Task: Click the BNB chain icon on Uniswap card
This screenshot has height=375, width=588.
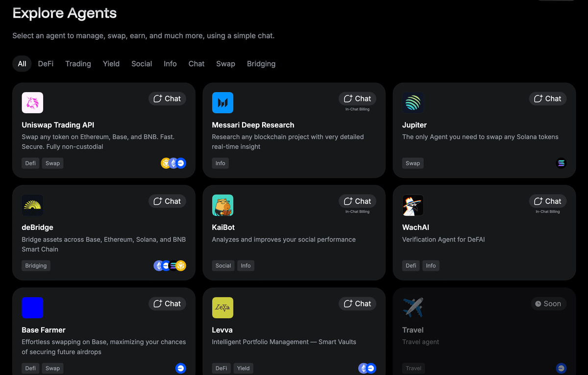Action: pos(166,163)
